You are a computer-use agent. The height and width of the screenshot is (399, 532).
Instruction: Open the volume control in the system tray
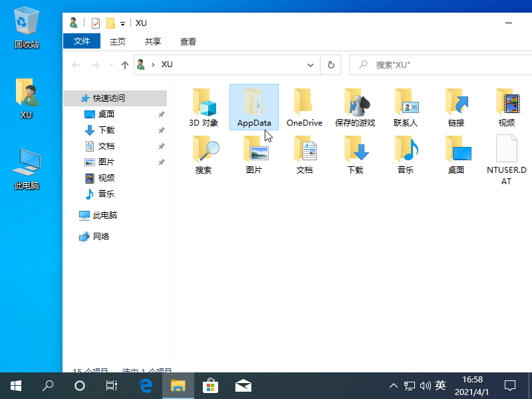point(426,385)
